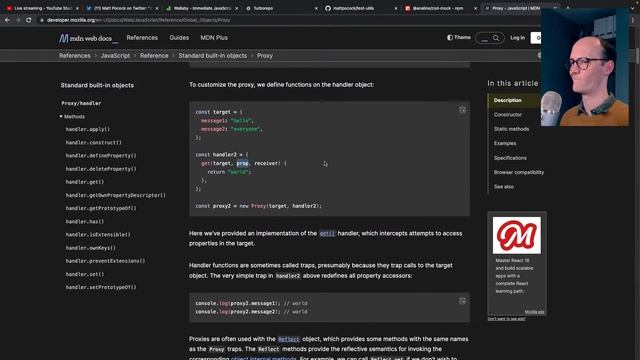This screenshot has width=640, height=360.
Task: Jump to Specifications in this article
Action: 510,158
